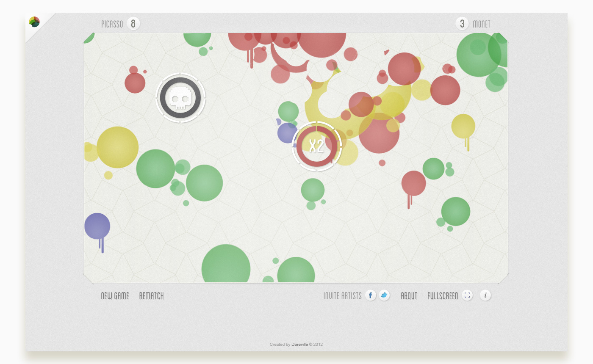This screenshot has width=593, height=364.
Task: Click the Rematch button
Action: click(x=151, y=296)
